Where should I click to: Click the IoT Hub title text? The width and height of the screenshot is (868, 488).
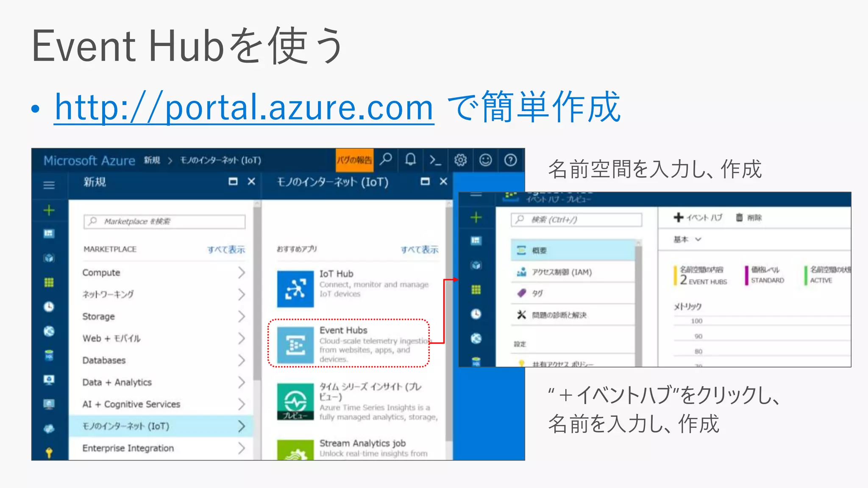pos(336,274)
